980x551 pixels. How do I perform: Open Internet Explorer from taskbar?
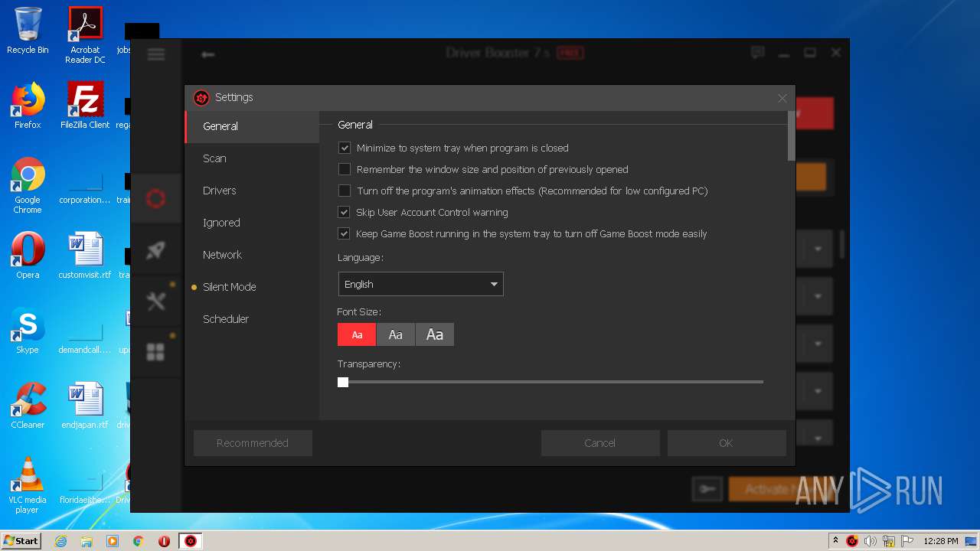(60, 541)
